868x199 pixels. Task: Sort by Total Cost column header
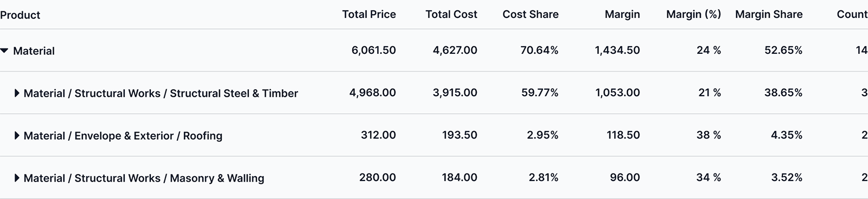point(451,15)
